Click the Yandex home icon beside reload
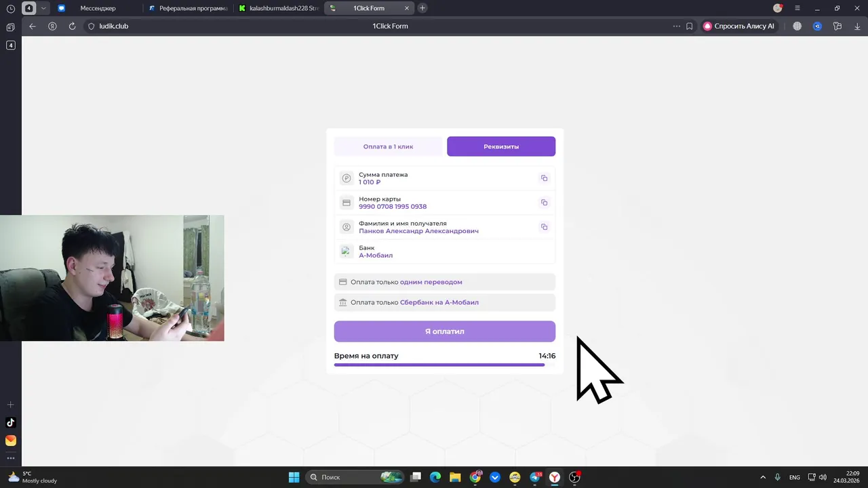The width and height of the screenshot is (868, 488). point(52,26)
